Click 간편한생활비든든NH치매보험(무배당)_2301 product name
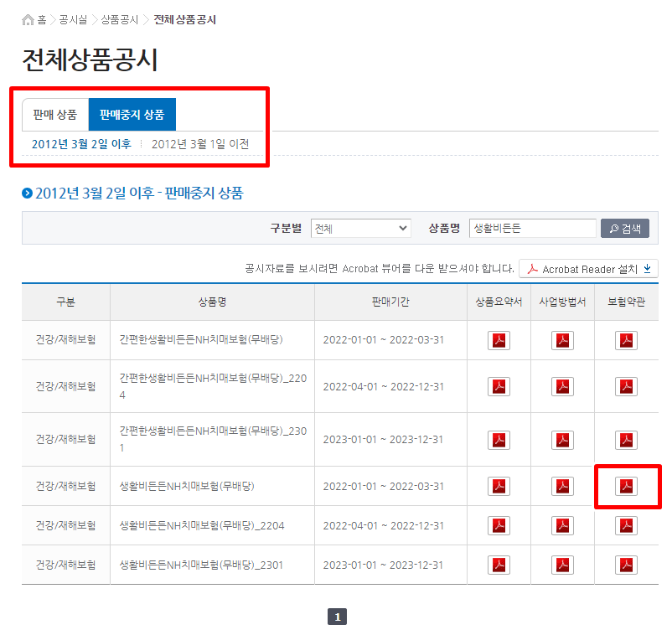The height and width of the screenshot is (635, 672). [x=213, y=439]
